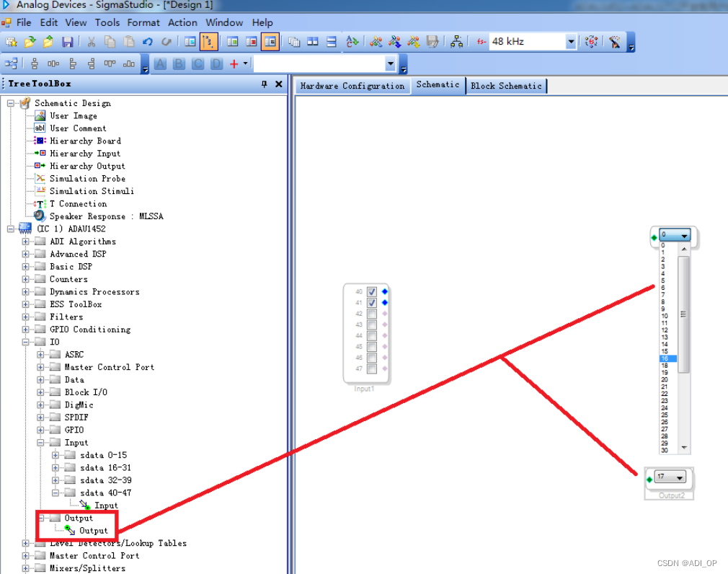Click the Copy icon in the toolbar
The height and width of the screenshot is (574, 728).
pos(110,42)
